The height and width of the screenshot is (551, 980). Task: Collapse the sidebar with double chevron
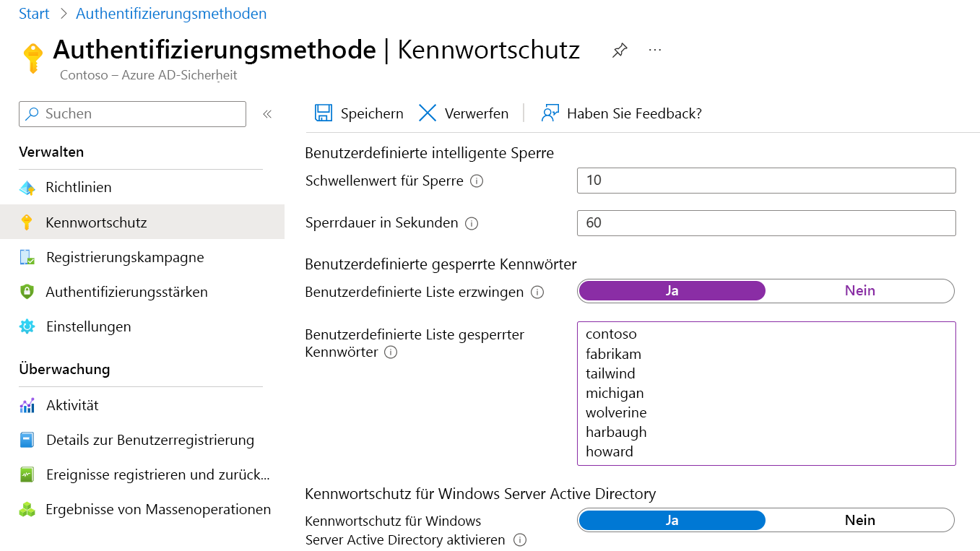pyautogui.click(x=267, y=114)
